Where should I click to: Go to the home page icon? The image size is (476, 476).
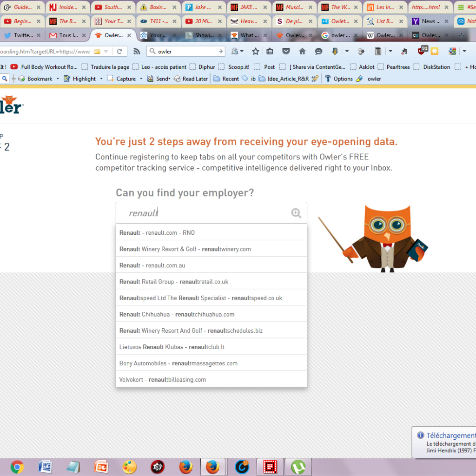(302, 51)
